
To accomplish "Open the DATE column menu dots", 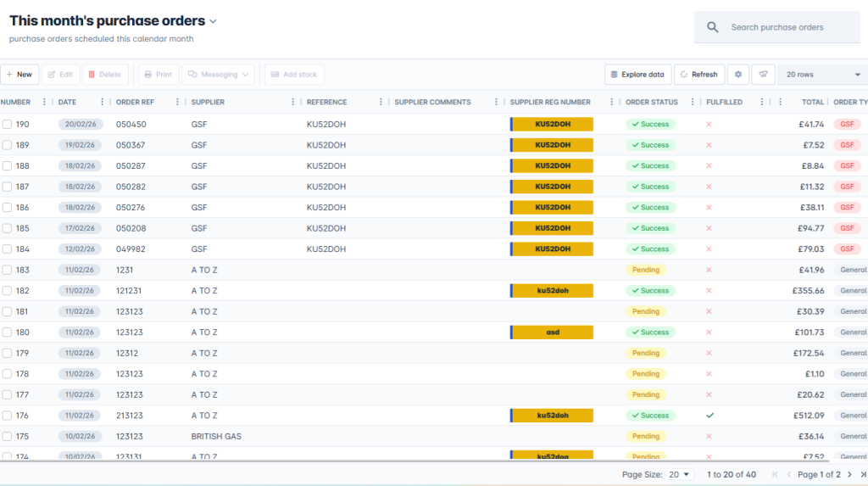I will click(x=102, y=102).
